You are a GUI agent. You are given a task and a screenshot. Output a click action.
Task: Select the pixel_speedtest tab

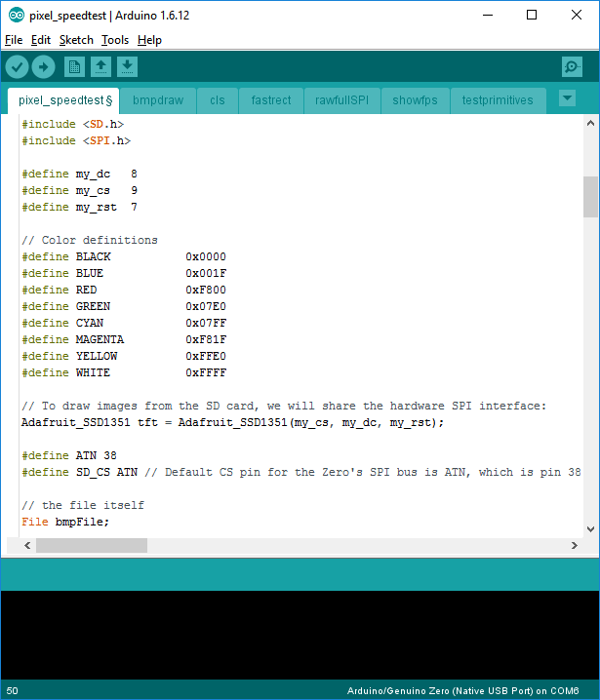point(63,100)
